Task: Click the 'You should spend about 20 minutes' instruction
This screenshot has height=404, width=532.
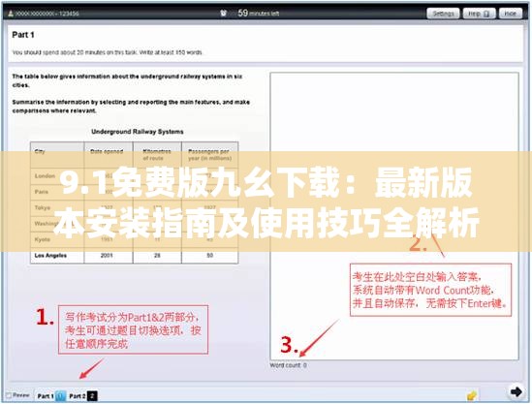Action: point(108,52)
